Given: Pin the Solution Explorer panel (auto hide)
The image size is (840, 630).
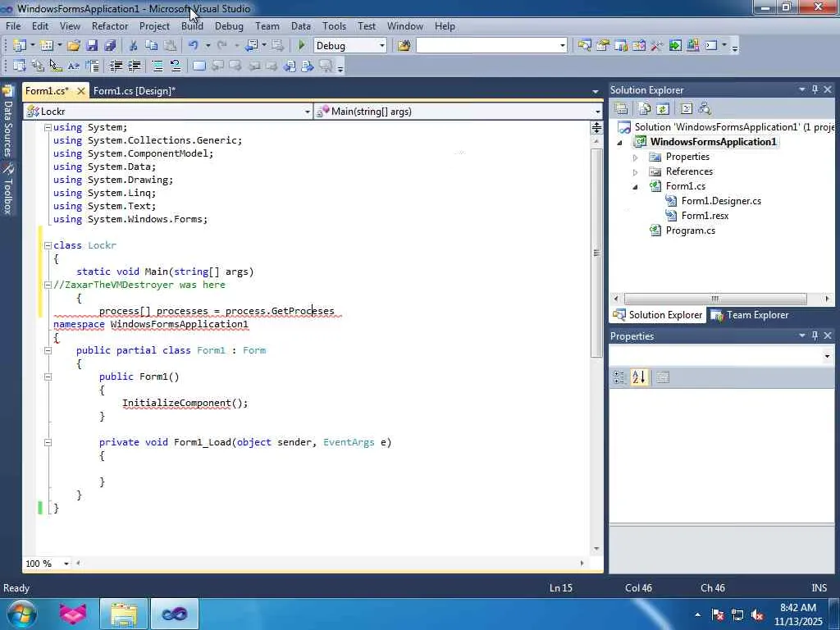Looking at the screenshot, I should pos(815,89).
